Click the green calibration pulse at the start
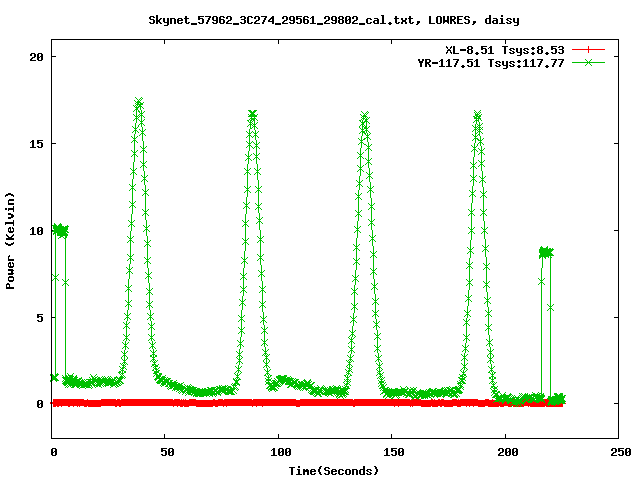This screenshot has width=640, height=480. [x=60, y=231]
